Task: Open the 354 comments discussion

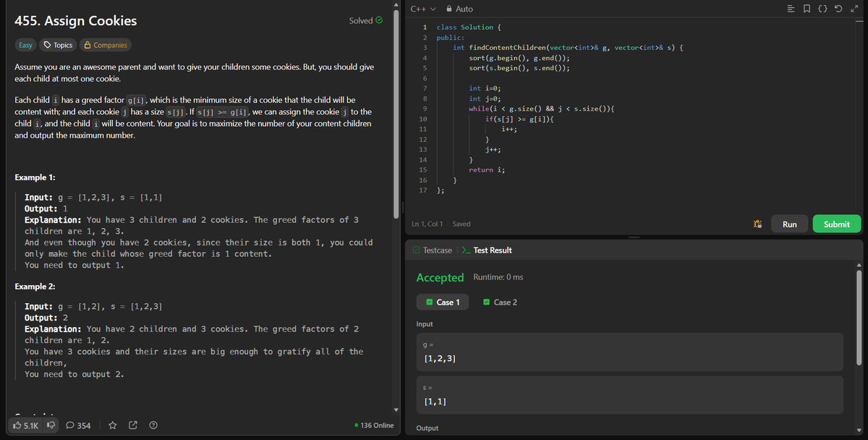Action: [78, 426]
